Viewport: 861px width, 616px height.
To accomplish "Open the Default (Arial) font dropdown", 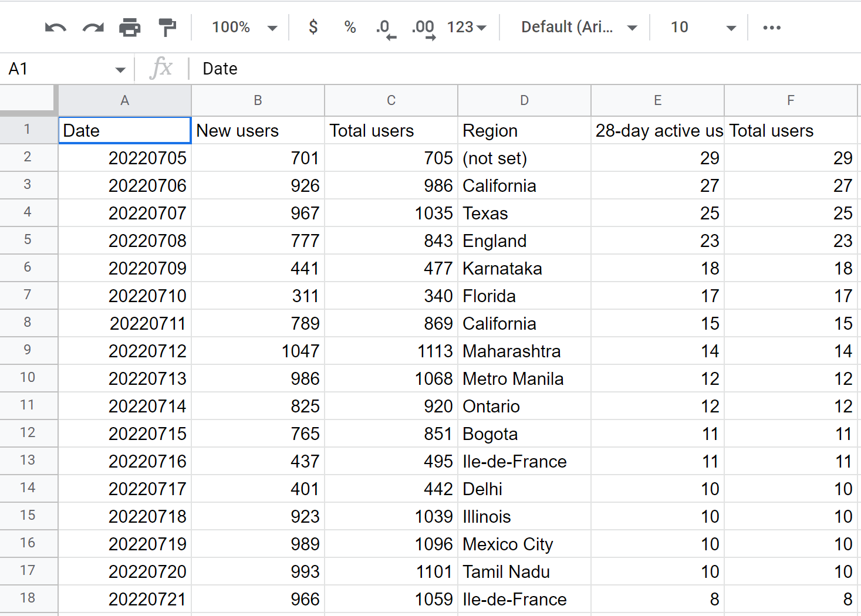I will coord(578,28).
